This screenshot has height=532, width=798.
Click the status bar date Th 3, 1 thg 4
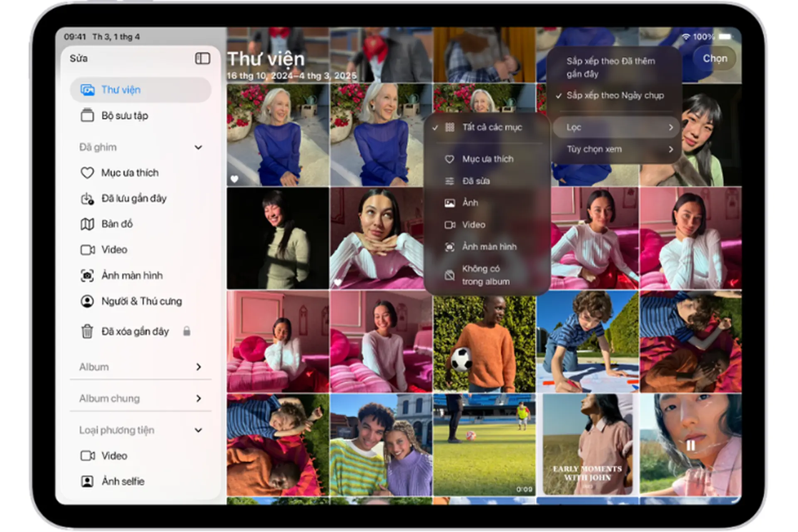(x=116, y=37)
